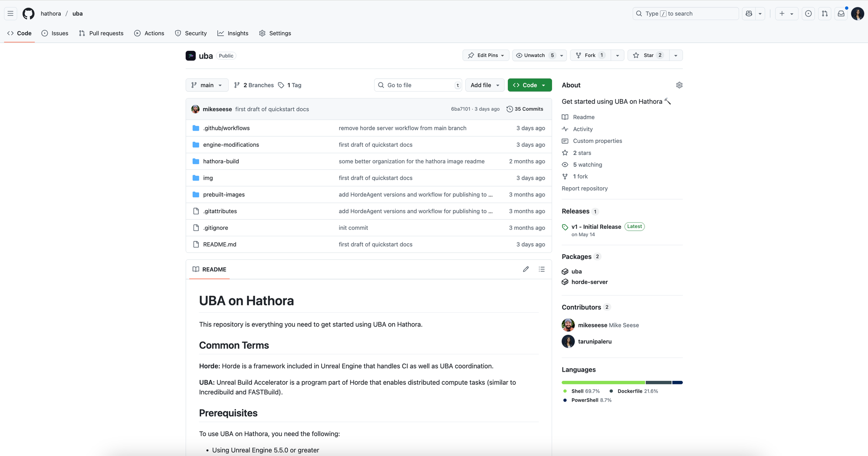Viewport: 868px width, 456px height.
Task: Select the README tab header
Action: 210,269
